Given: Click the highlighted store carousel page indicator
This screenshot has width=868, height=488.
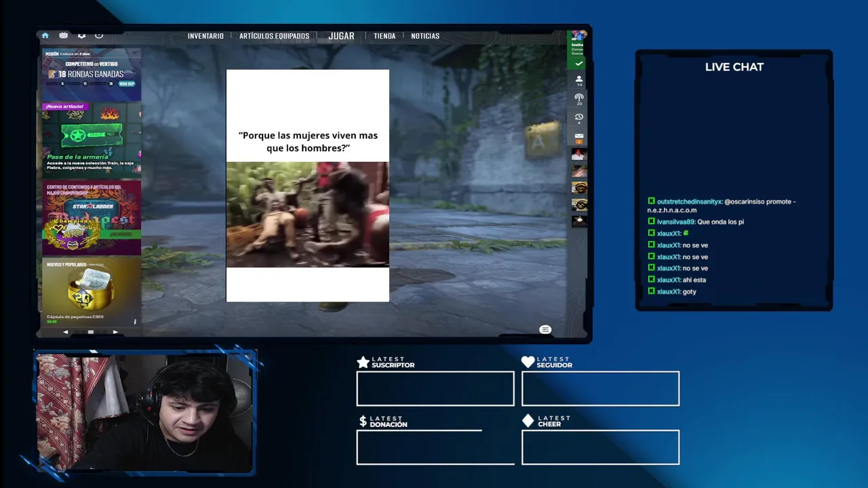Looking at the screenshot, I should 90,332.
